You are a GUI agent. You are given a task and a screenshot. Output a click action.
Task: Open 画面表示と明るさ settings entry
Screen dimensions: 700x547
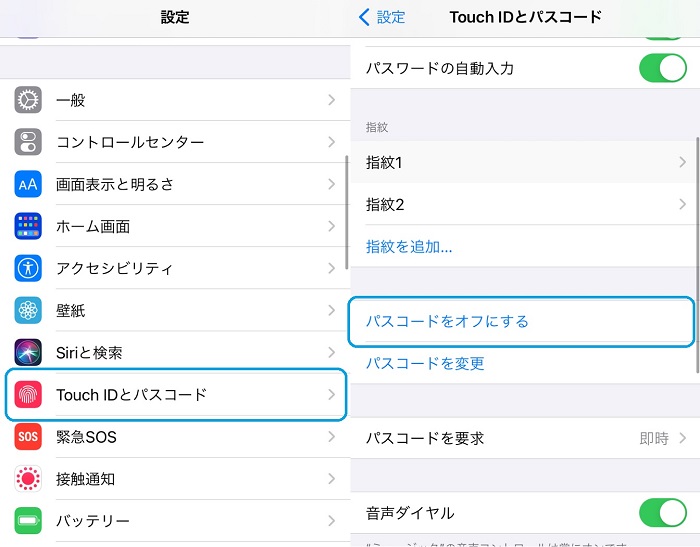[x=175, y=184]
